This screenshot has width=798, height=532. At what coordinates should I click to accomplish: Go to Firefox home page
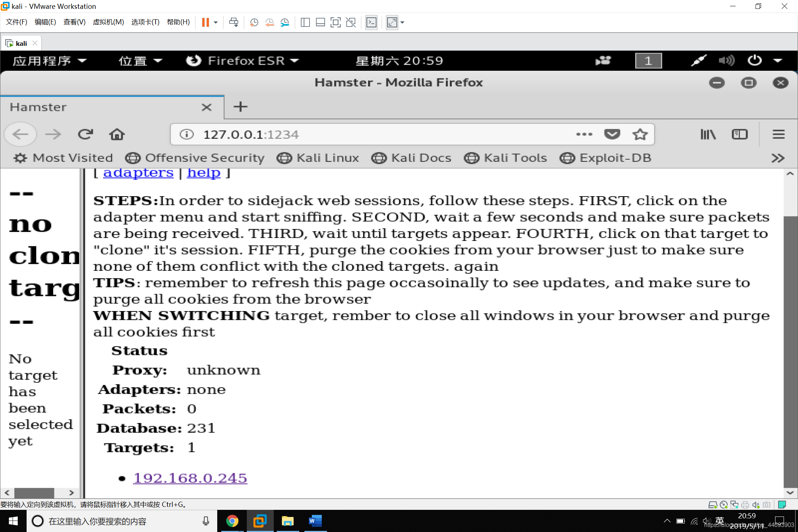pyautogui.click(x=117, y=134)
